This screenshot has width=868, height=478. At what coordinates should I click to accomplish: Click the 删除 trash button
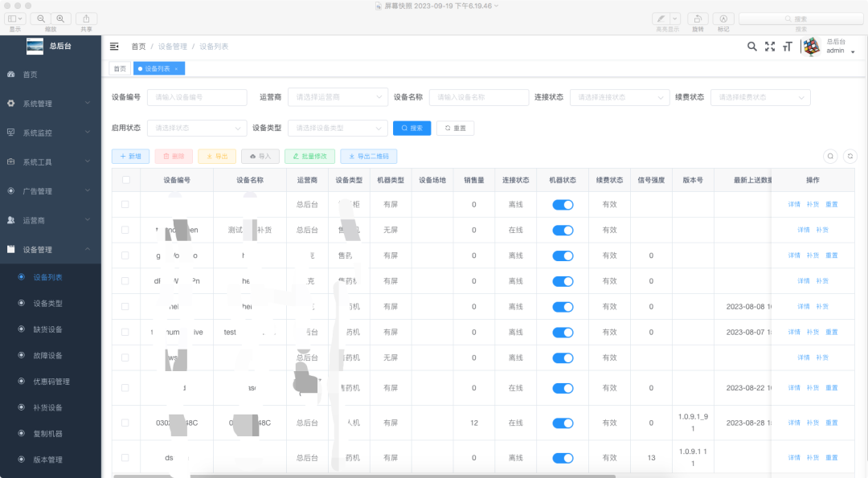[174, 157]
